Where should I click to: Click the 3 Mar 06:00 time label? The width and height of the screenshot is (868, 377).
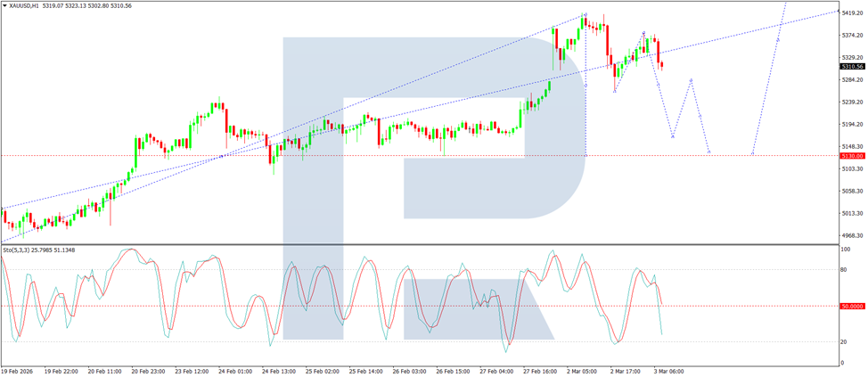coord(668,371)
